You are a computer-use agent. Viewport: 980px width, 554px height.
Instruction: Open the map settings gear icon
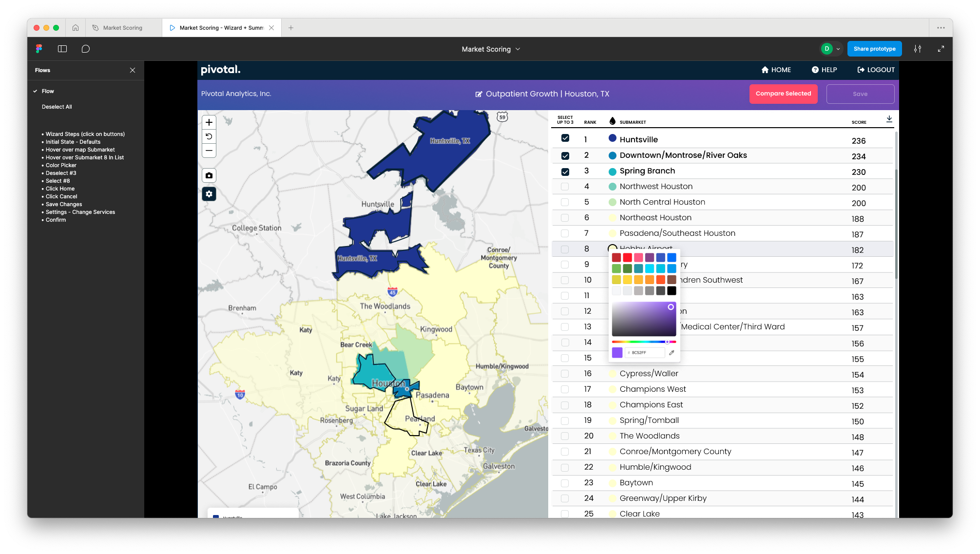209,194
